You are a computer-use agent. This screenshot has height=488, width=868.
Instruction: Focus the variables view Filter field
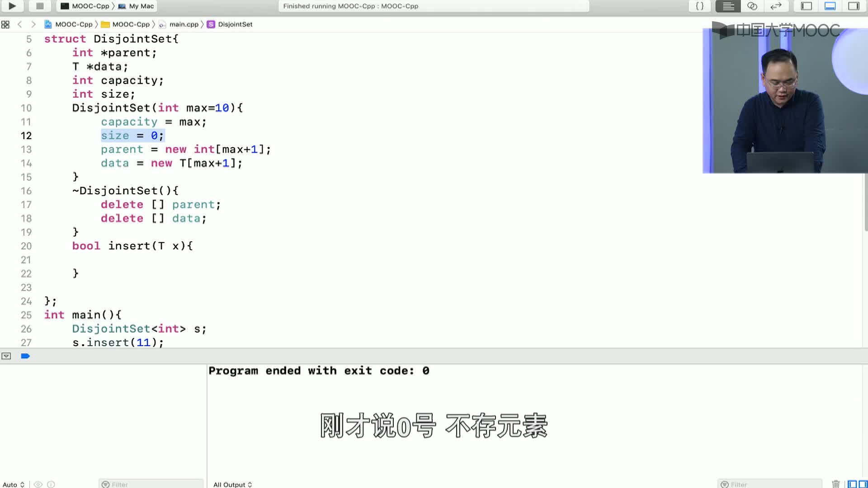151,484
